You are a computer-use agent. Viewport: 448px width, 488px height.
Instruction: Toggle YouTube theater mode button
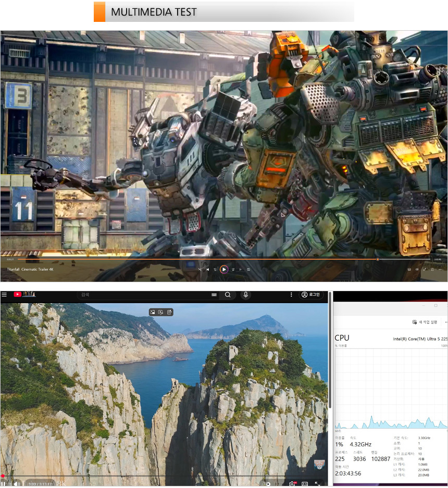[305, 484]
